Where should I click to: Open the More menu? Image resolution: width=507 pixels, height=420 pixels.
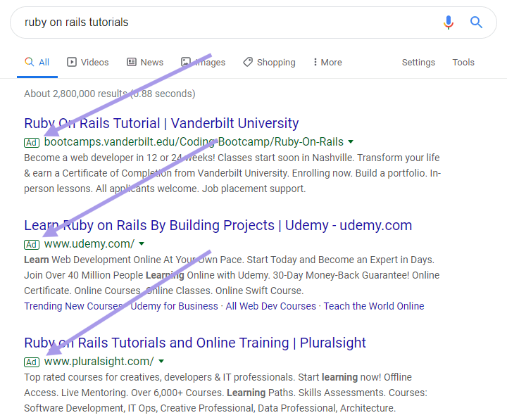[x=327, y=62]
